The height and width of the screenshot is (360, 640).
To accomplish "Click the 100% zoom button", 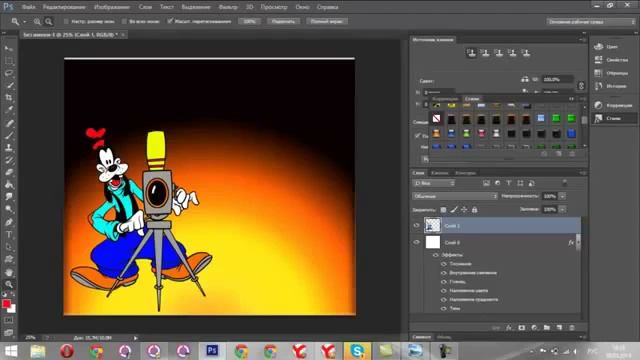I will pos(249,21).
